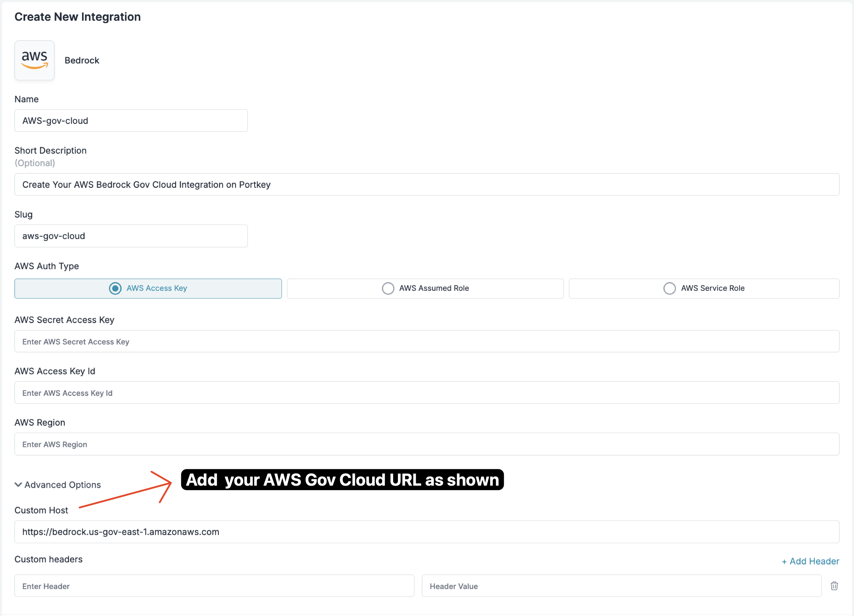Click the Short Description text box

427,184
